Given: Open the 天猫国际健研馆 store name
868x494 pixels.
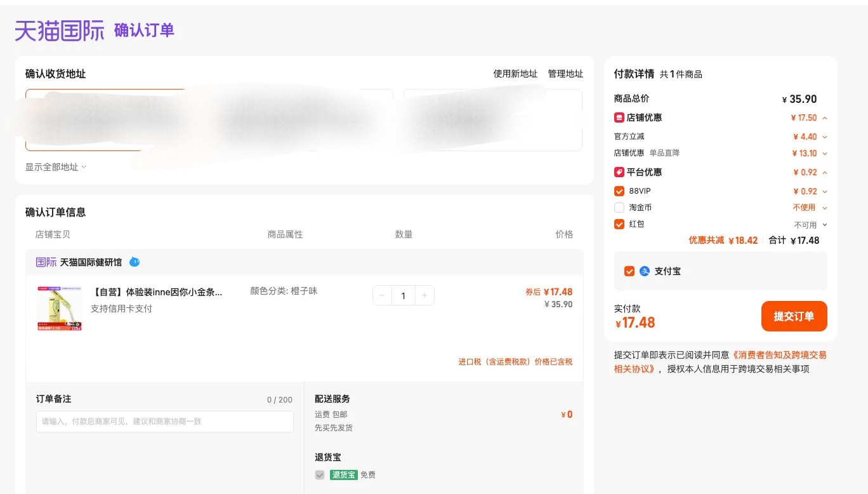Looking at the screenshot, I should coord(91,262).
